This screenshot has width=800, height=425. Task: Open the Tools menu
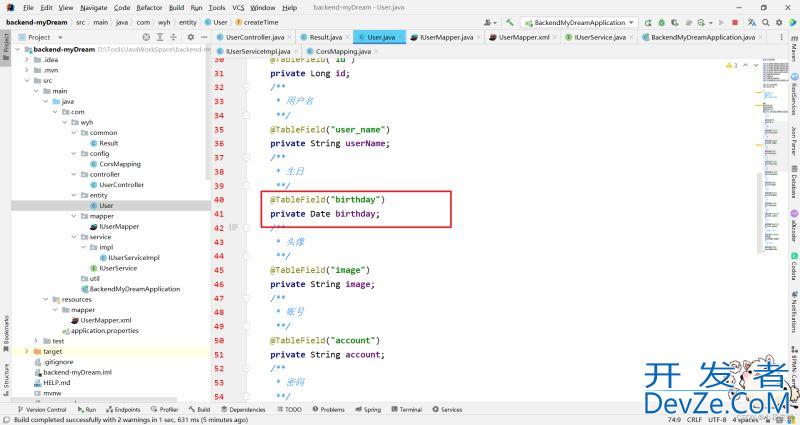pos(217,8)
